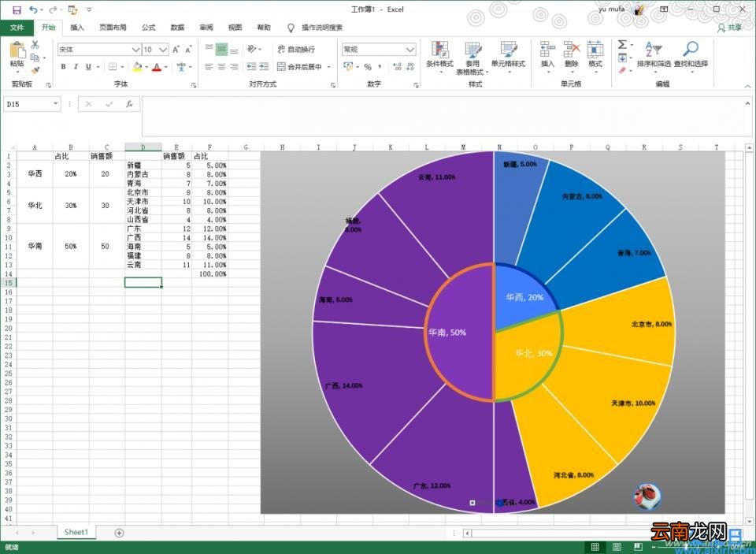Click the Copy icon in clipboard group
The width and height of the screenshot is (756, 554).
[35, 58]
